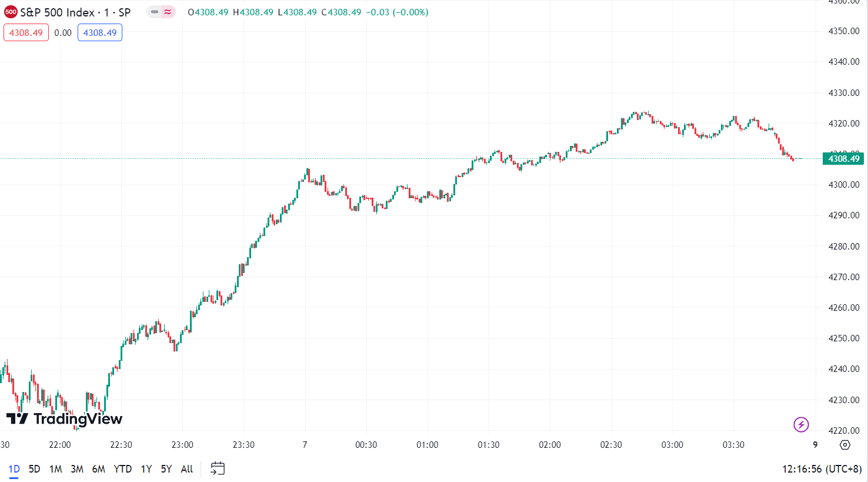The width and height of the screenshot is (868, 482).
Task: Open the UTC+8 timezone menu
Action: coord(822,469)
